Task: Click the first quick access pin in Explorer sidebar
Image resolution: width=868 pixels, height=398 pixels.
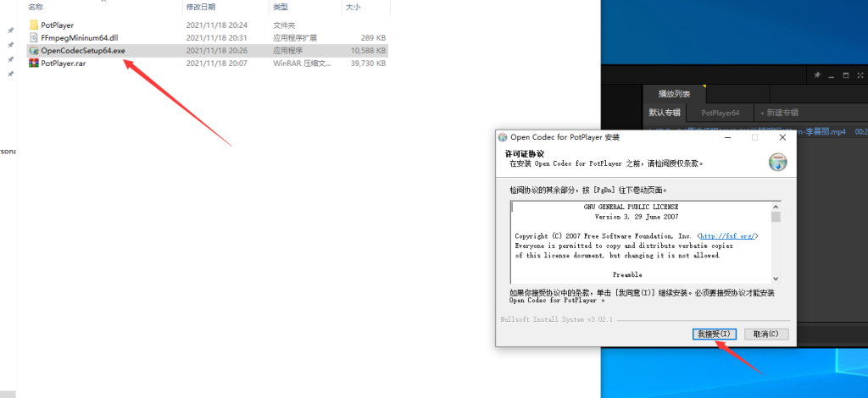Action: pos(10,30)
